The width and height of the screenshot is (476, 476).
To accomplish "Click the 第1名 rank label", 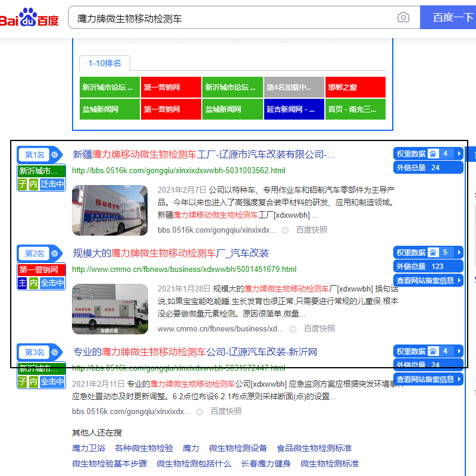I will click(x=35, y=155).
